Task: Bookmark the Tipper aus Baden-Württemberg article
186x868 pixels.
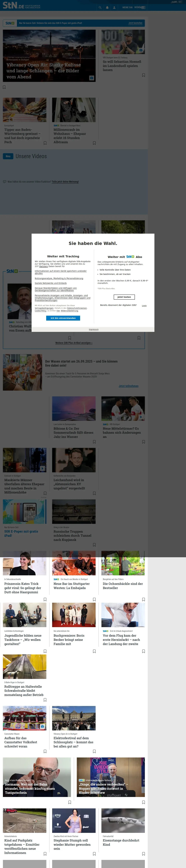Action: coord(45,143)
